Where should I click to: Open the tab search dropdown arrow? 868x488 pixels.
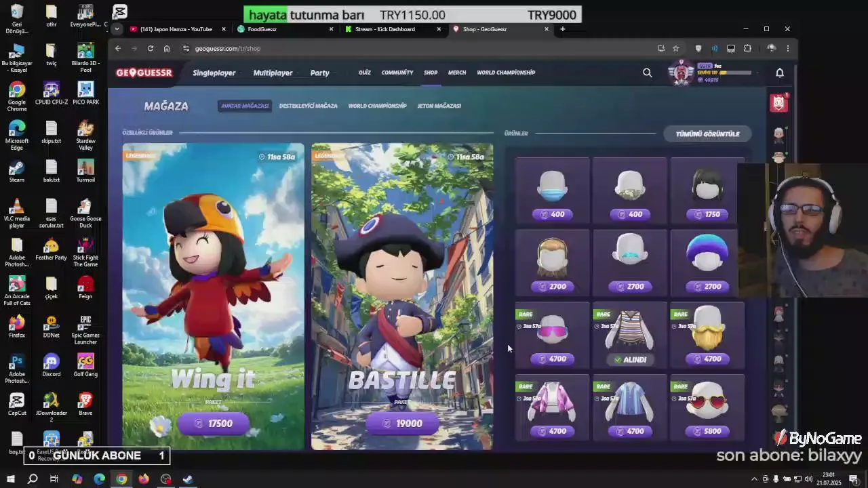coord(117,29)
